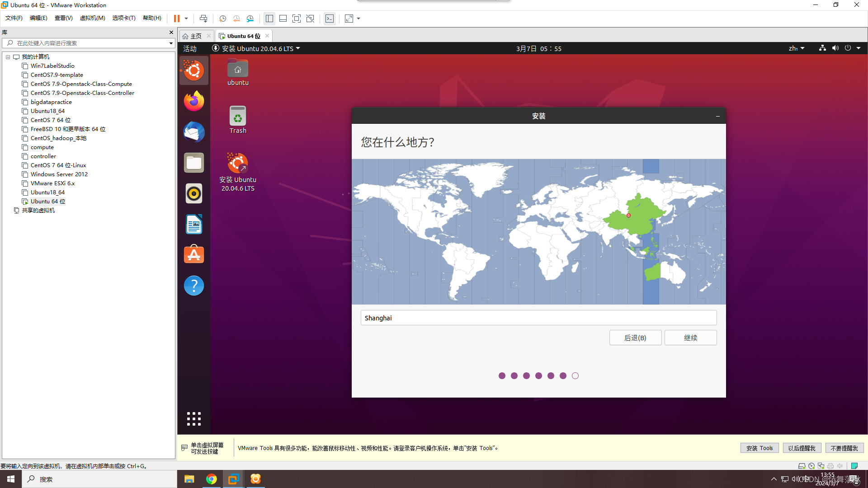Screen dimensions: 868x488
Task: Minimize the 安装 installer dialog
Action: pyautogui.click(x=718, y=116)
